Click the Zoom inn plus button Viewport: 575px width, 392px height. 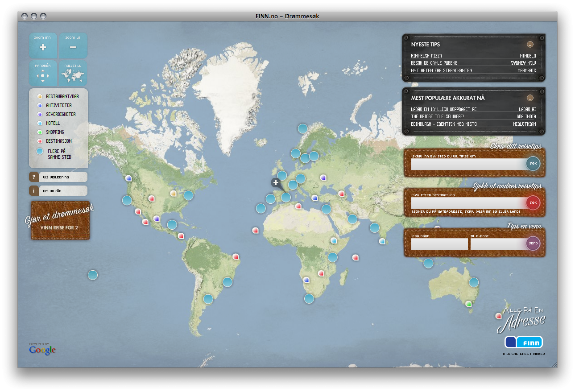43,45
